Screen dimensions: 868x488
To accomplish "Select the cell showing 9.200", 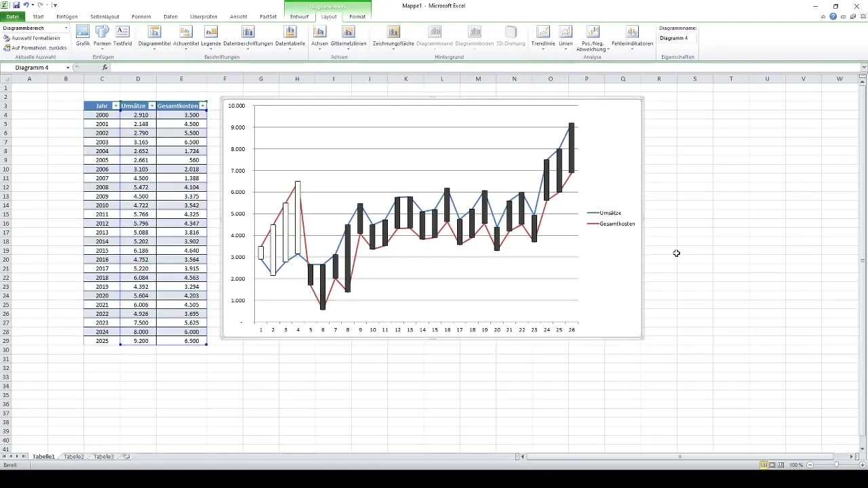I will 138,340.
